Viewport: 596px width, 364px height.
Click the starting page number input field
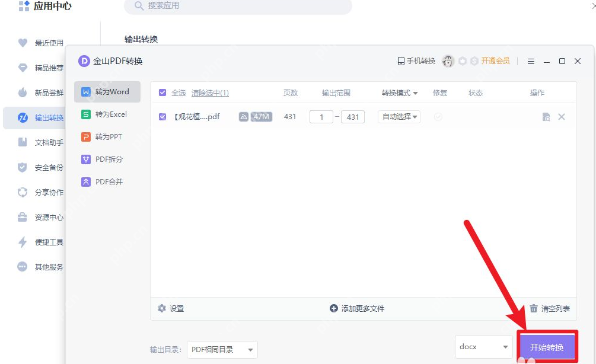(321, 117)
